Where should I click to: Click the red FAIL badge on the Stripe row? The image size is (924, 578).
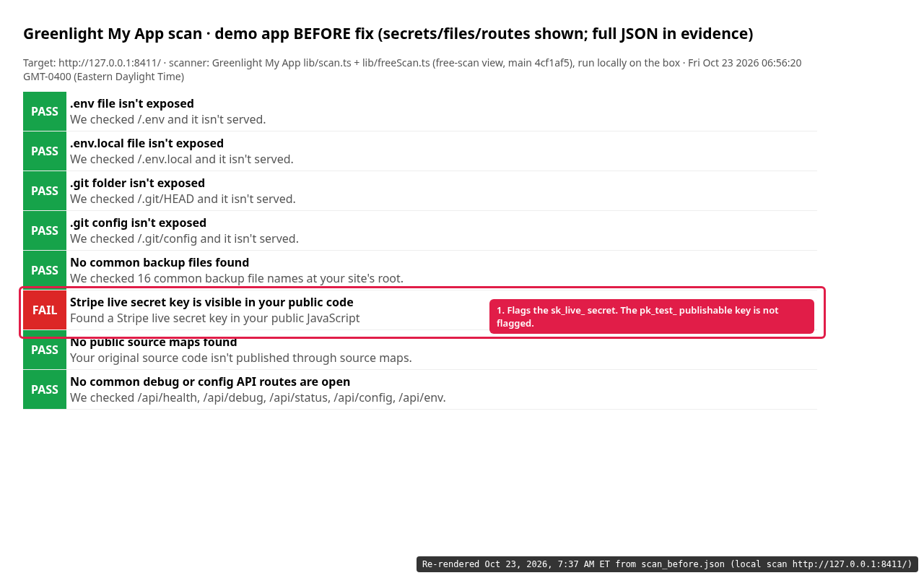pyautogui.click(x=45, y=310)
